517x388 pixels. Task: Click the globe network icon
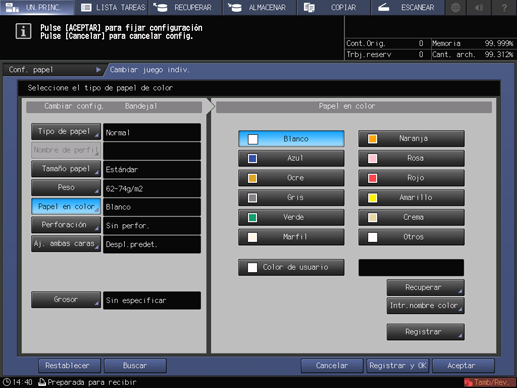coord(456,7)
